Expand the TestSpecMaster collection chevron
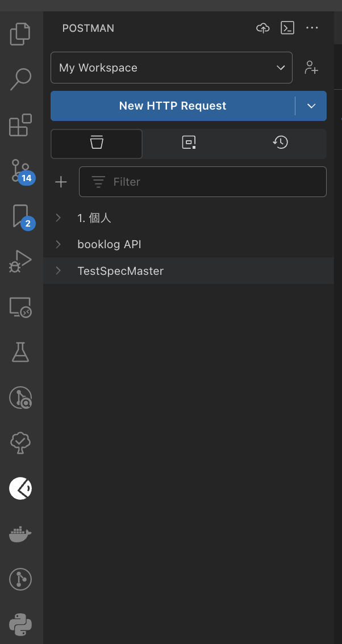This screenshot has width=342, height=644. (x=59, y=271)
